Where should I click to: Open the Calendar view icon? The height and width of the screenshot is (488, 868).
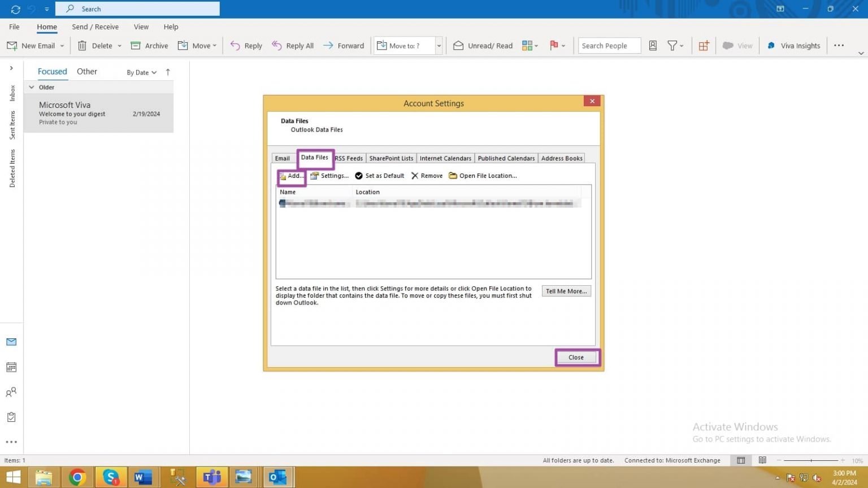pos(11,367)
